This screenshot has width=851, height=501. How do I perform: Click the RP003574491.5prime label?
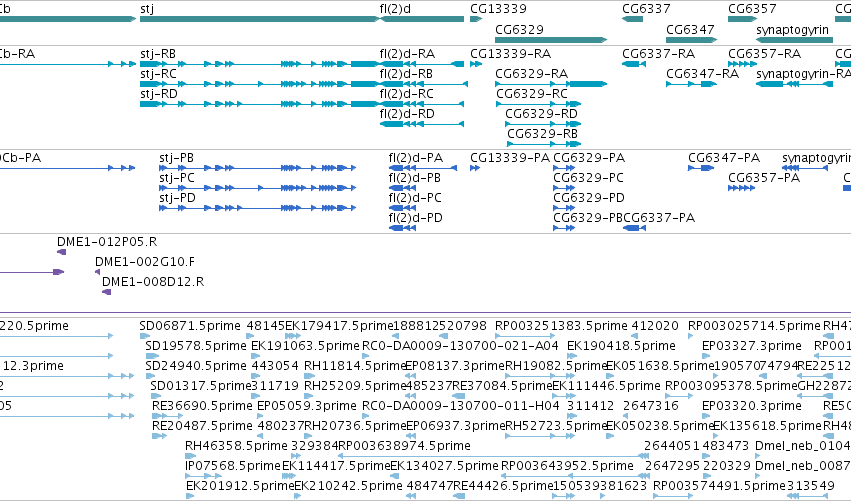click(x=720, y=486)
